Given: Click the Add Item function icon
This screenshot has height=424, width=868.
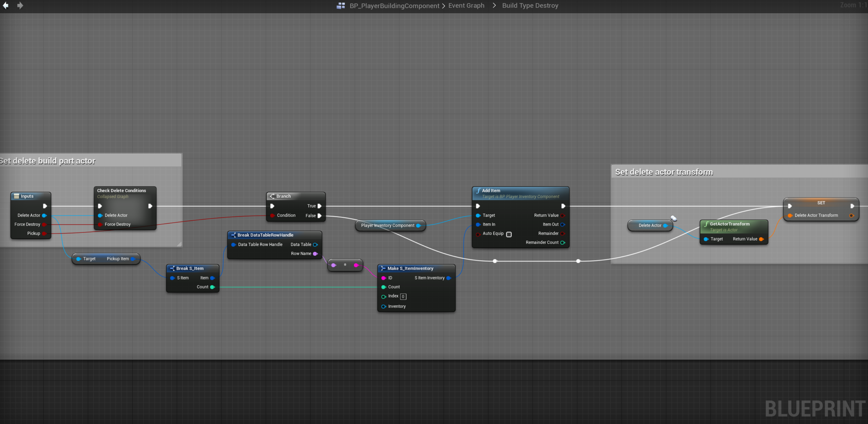Looking at the screenshot, I should click(x=478, y=191).
